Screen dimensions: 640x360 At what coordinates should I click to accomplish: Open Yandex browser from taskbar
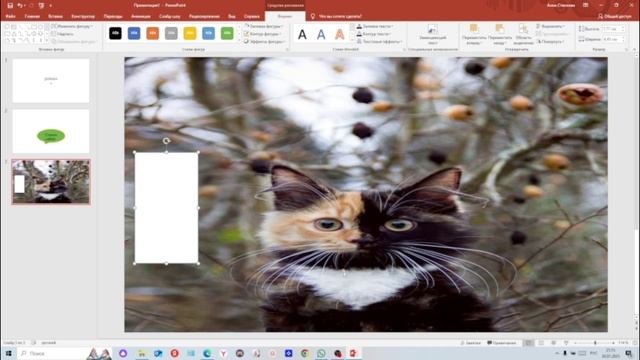[223, 353]
